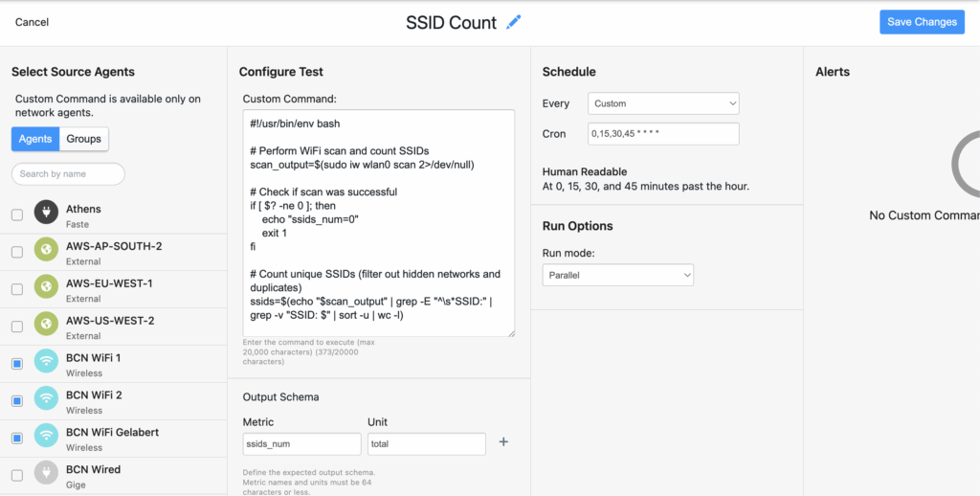Add a new output schema metric row
980x496 pixels.
click(504, 442)
